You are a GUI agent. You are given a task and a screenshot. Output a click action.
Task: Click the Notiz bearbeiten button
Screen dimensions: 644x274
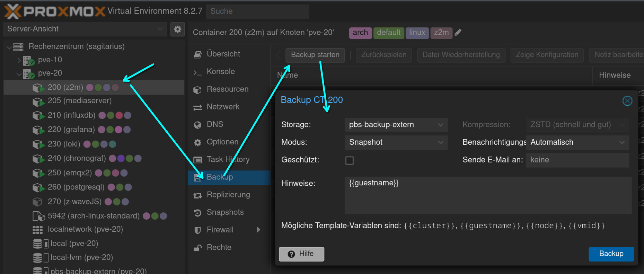pos(617,55)
